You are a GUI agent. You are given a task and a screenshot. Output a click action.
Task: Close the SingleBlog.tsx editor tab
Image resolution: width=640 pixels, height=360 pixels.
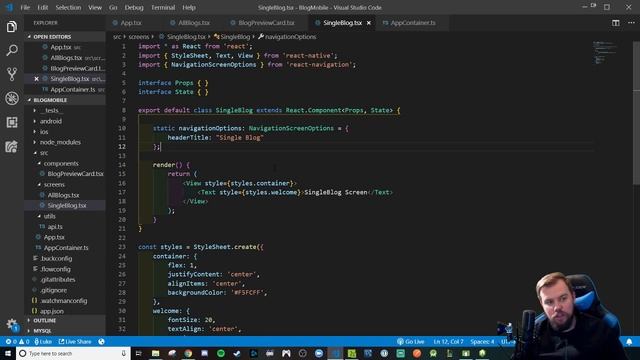369,23
